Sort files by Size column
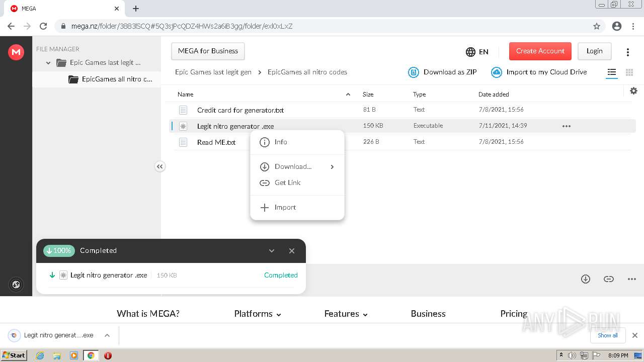Image resolution: width=644 pixels, height=362 pixels. (368, 94)
